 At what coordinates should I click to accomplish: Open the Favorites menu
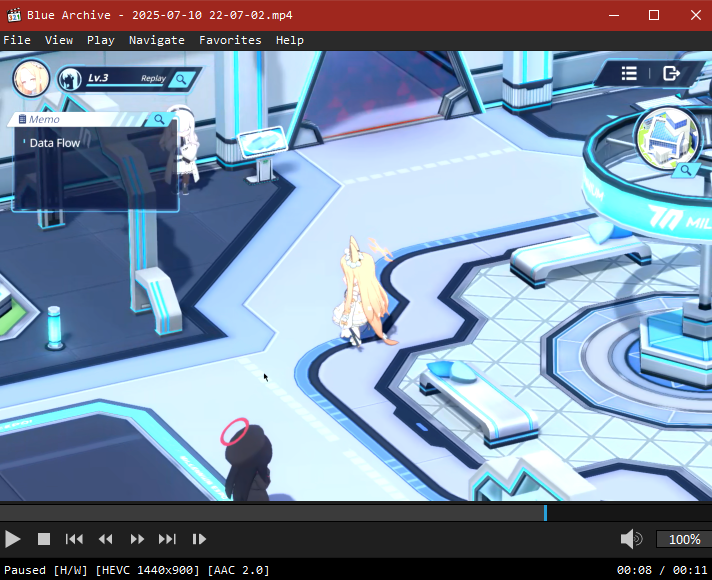[x=230, y=40]
